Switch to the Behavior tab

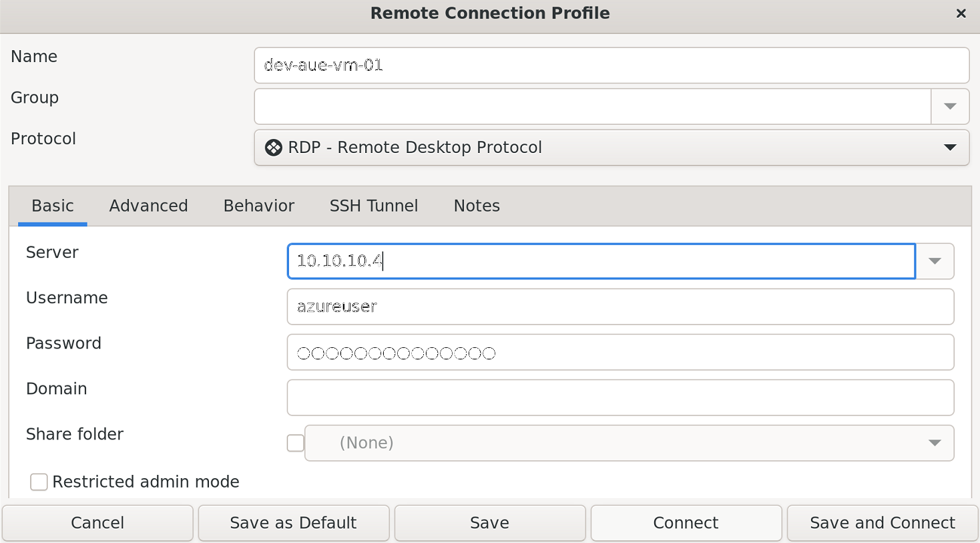coord(258,206)
